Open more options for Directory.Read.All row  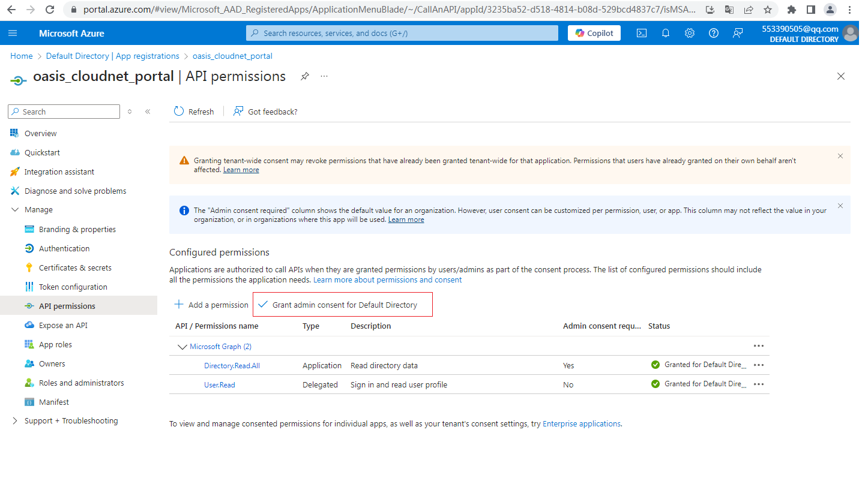coord(759,365)
